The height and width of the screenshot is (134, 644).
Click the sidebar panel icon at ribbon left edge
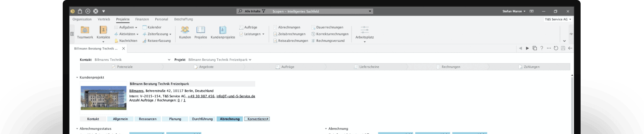[72, 34]
